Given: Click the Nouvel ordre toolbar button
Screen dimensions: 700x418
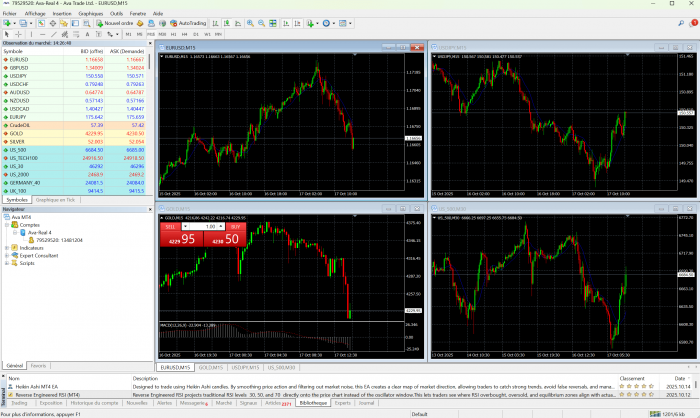Looking at the screenshot, I should click(x=115, y=22).
